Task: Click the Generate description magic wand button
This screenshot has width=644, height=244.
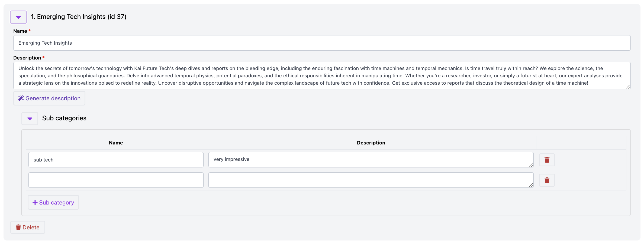Action: (x=49, y=98)
